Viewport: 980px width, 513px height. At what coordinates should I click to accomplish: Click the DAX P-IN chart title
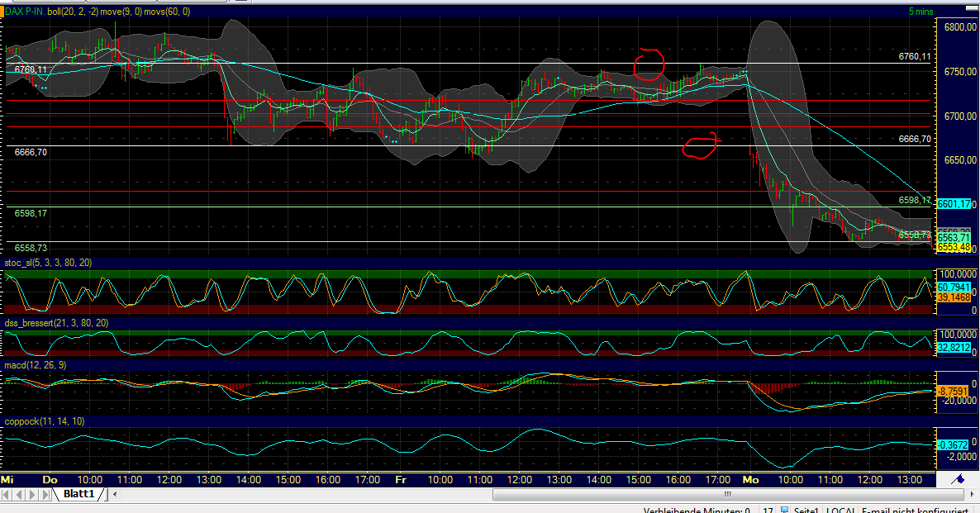tap(27, 12)
